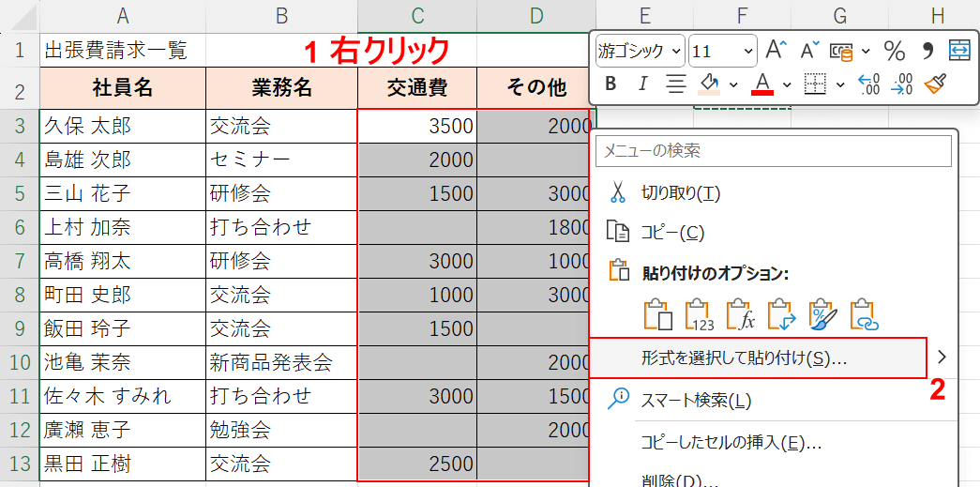Viewport: 980px width, 487px height.
Task: Toggle Italic formatting in mini toolbar
Action: tap(642, 84)
